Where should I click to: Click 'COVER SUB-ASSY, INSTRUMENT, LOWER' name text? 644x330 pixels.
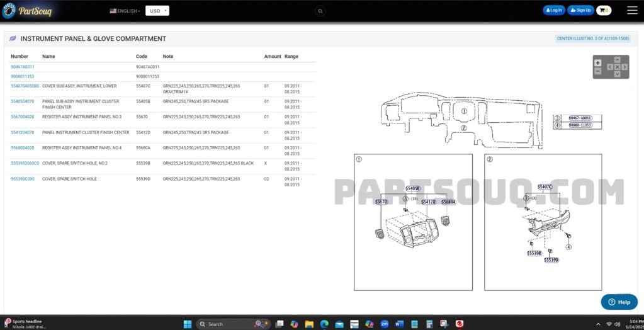click(79, 86)
